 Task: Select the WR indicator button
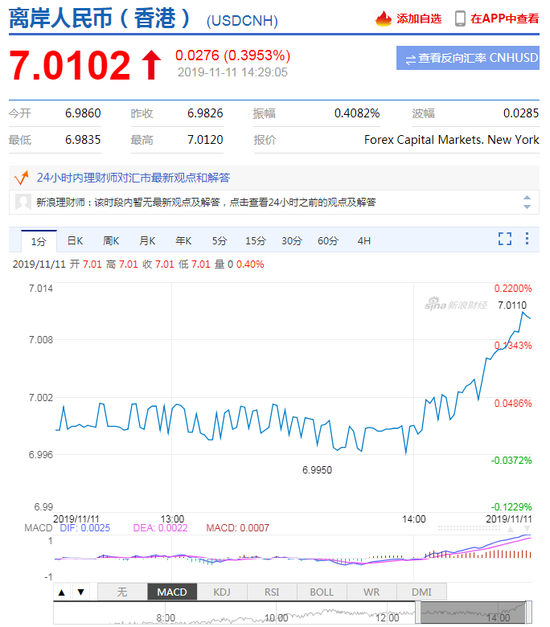(x=372, y=592)
